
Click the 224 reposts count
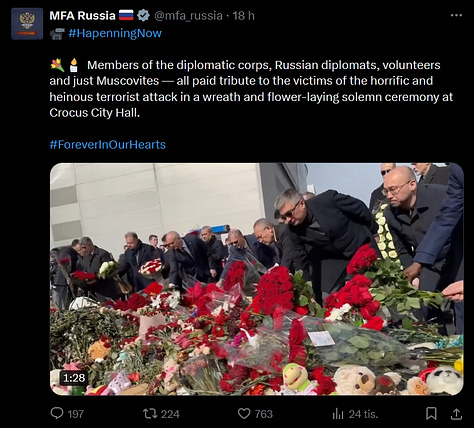coord(170,414)
